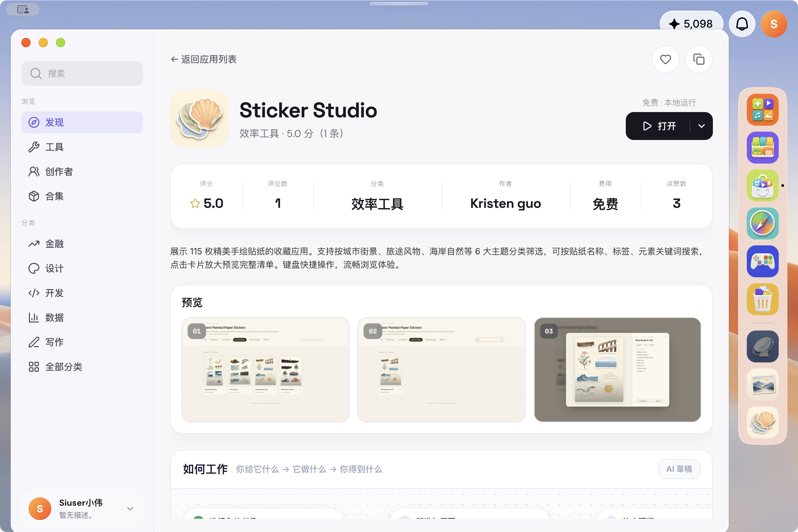Focus the 搜索 search field

82,73
